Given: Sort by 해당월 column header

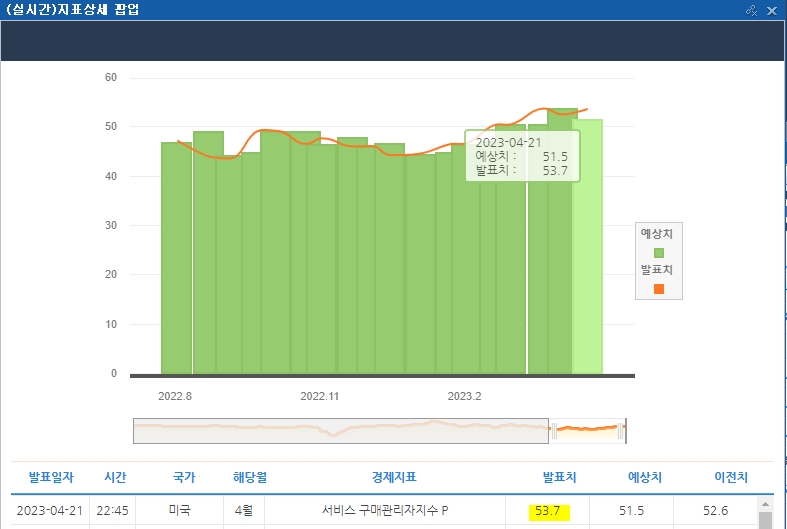Looking at the screenshot, I should [x=249, y=477].
